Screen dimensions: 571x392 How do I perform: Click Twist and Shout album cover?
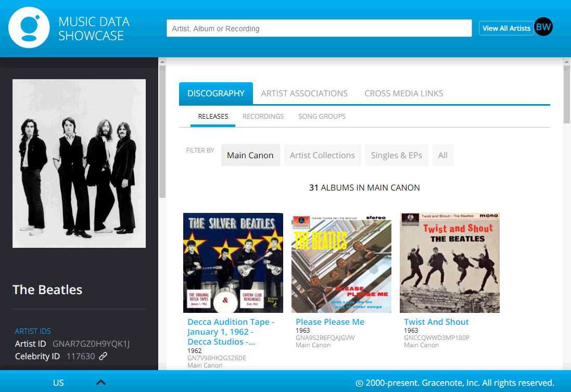click(449, 262)
